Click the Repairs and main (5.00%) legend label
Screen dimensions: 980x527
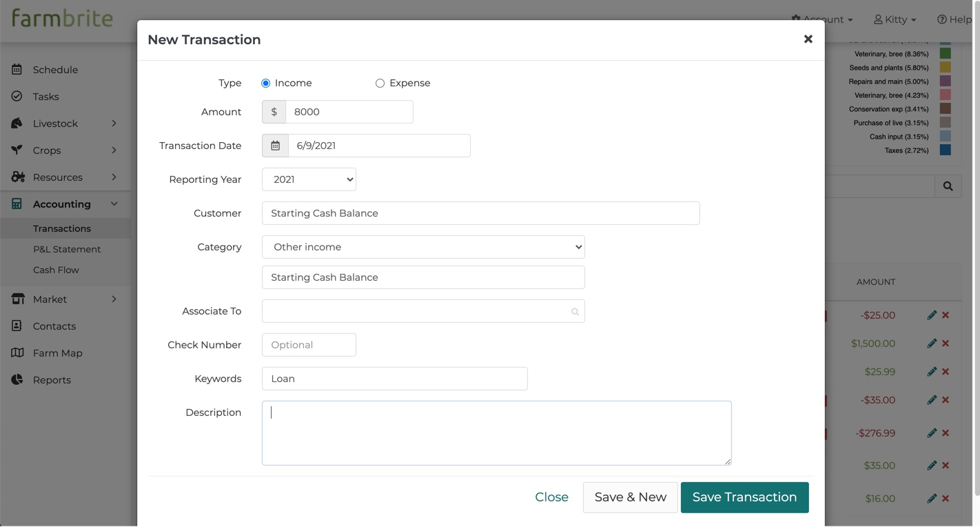pyautogui.click(x=889, y=81)
